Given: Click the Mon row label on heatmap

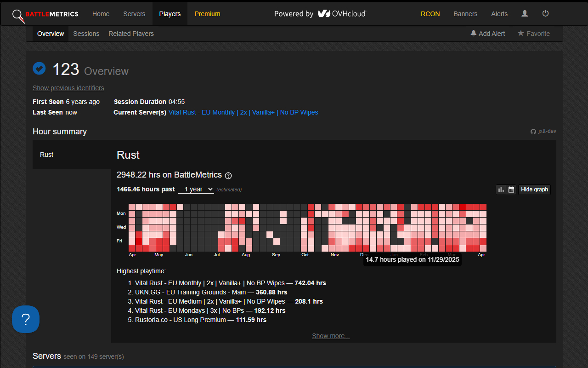Looking at the screenshot, I should [121, 213].
